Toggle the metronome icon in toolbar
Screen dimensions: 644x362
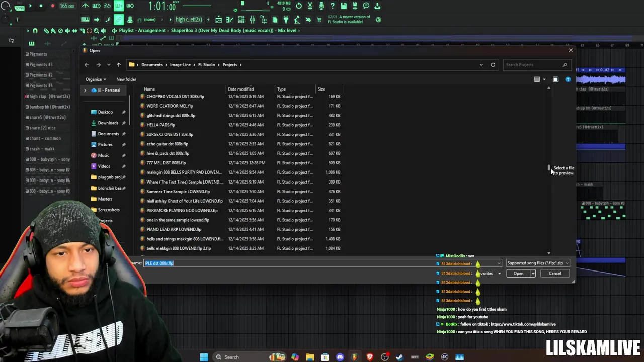[86, 6]
